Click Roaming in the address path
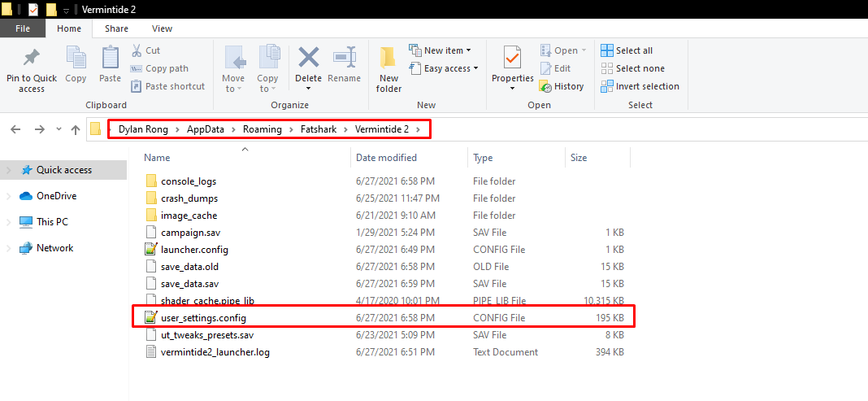Image resolution: width=868 pixels, height=401 pixels. click(x=261, y=129)
